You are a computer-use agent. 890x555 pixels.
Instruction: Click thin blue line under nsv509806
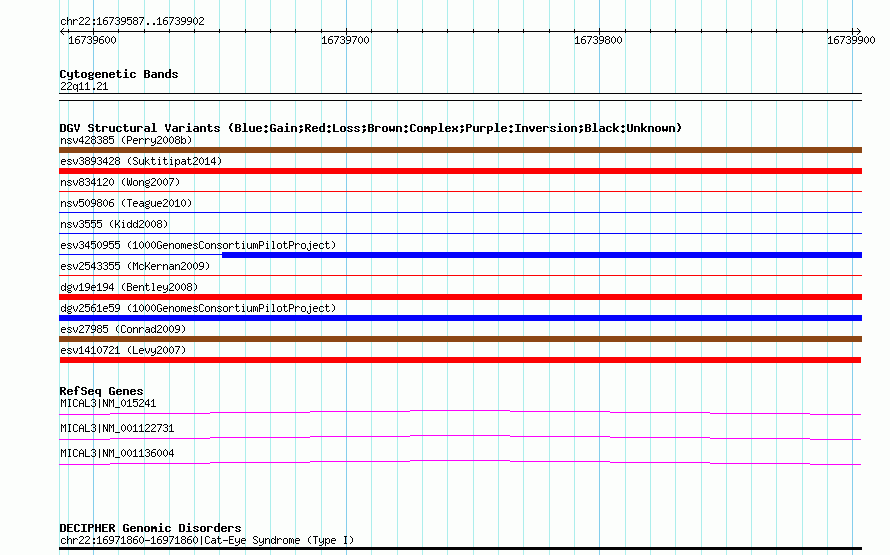460,213
